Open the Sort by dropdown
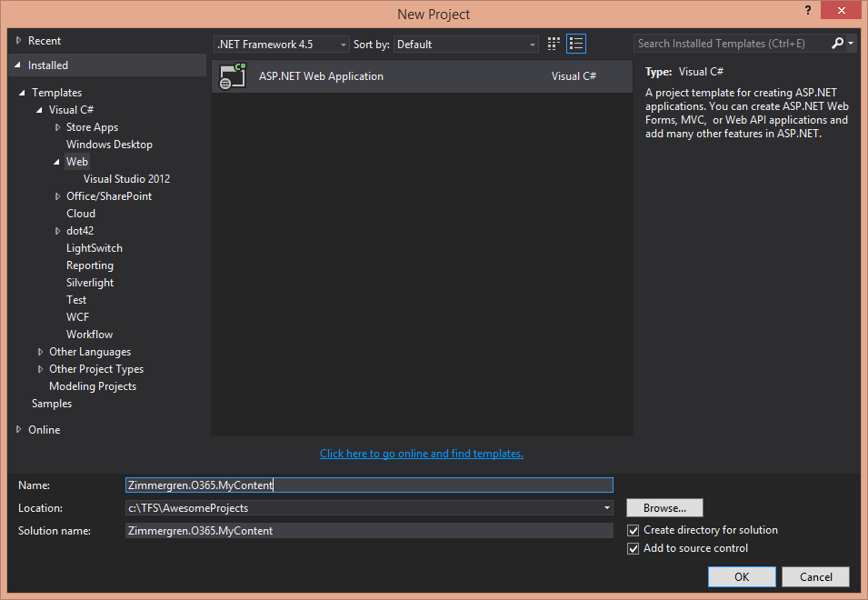Viewport: 868px width, 600px height. pyautogui.click(x=466, y=44)
